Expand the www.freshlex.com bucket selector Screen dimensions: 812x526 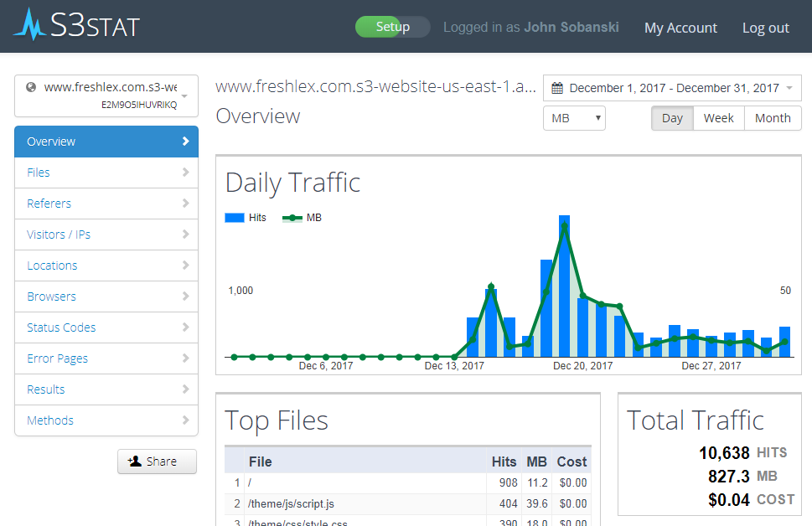tap(106, 95)
